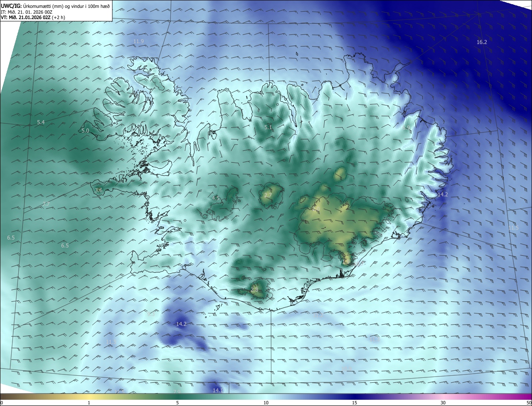Select the 11.5 value in the far east sea
The width and height of the screenshot is (532, 406).
click(513, 227)
